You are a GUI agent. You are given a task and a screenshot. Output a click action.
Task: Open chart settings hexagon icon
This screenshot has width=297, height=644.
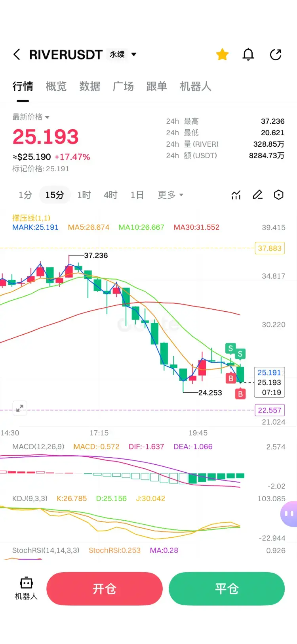pos(279,195)
